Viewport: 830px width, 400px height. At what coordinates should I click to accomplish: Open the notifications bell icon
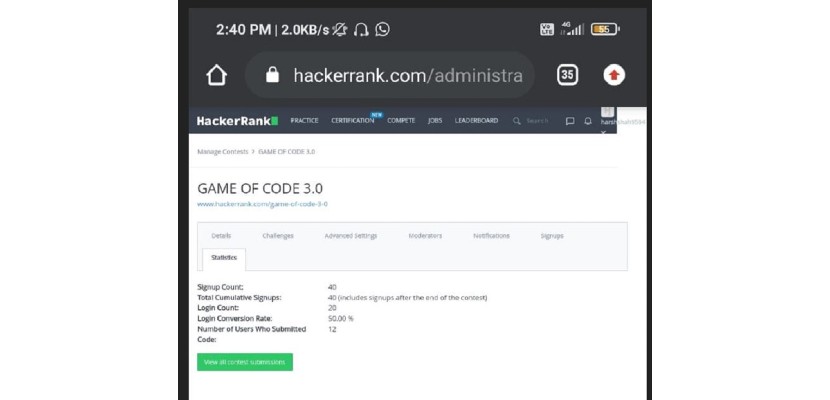point(588,121)
